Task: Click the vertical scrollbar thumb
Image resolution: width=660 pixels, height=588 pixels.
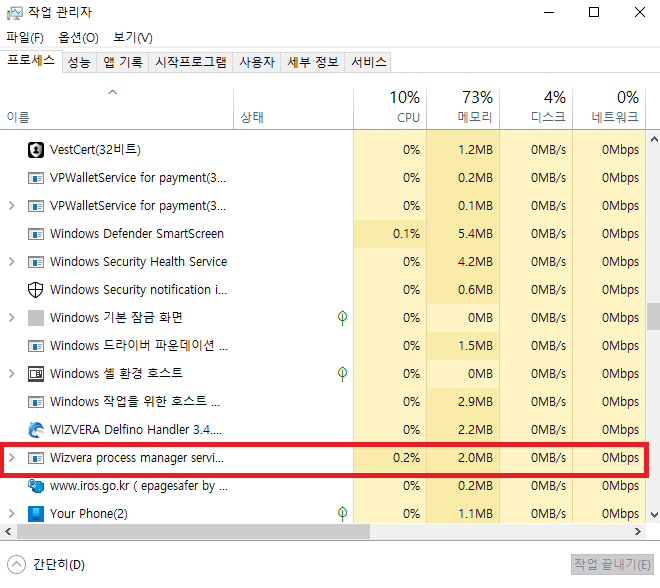Action: 654,316
